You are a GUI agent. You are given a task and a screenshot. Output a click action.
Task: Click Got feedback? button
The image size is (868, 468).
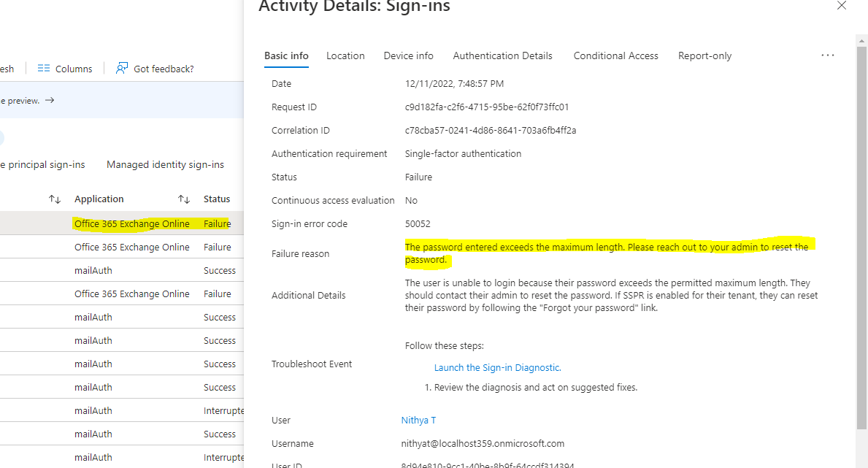(155, 69)
